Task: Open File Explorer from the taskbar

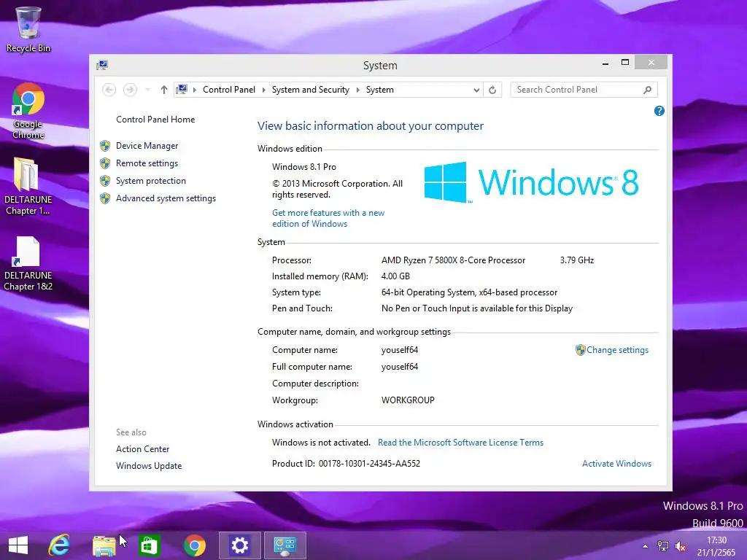Action: click(x=104, y=545)
